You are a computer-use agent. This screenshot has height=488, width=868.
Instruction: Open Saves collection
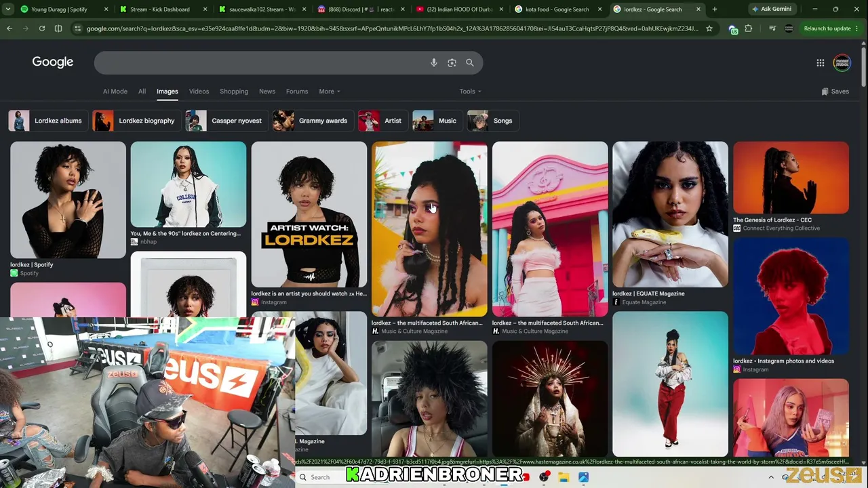(x=835, y=91)
